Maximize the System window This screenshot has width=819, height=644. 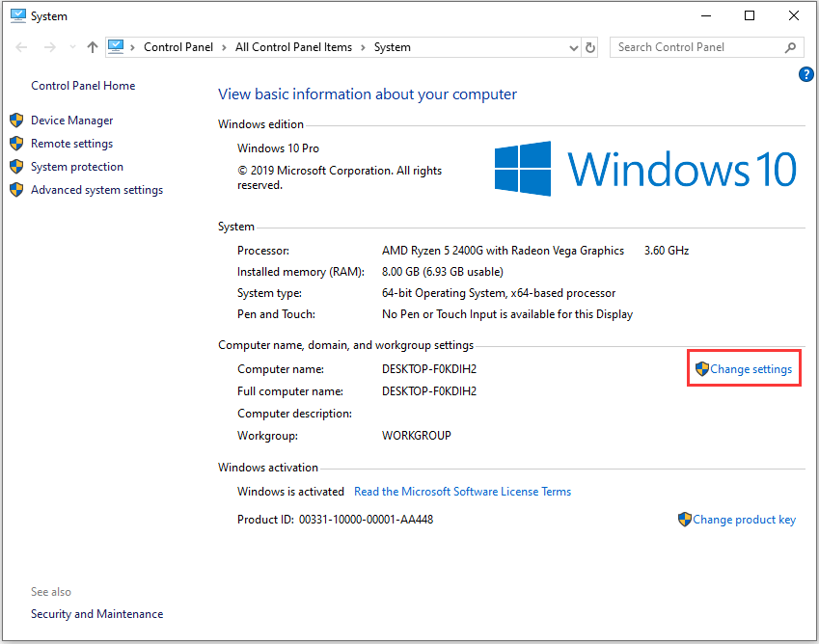(749, 15)
